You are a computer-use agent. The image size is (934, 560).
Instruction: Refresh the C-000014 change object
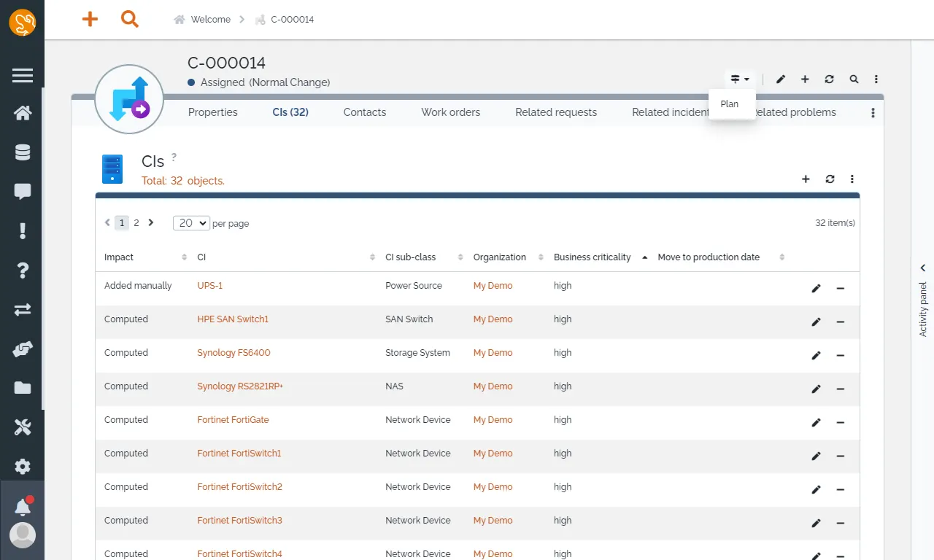(x=829, y=79)
